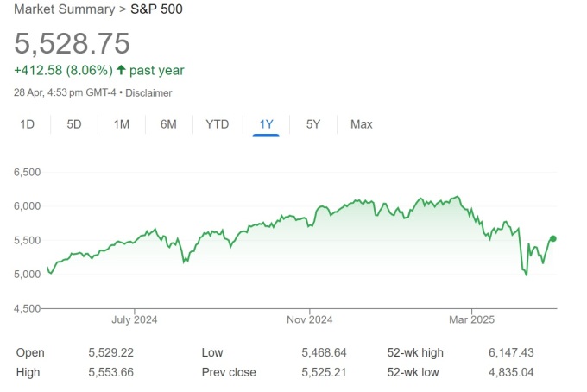Select the 1D time range tab
Viewport: 587px width, 392px height.
coord(27,124)
